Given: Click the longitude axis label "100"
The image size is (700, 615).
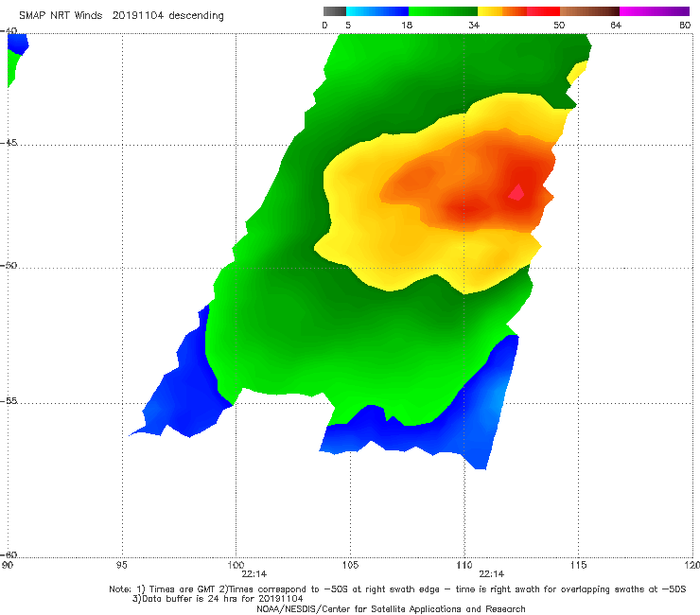Looking at the screenshot, I should [x=236, y=565].
